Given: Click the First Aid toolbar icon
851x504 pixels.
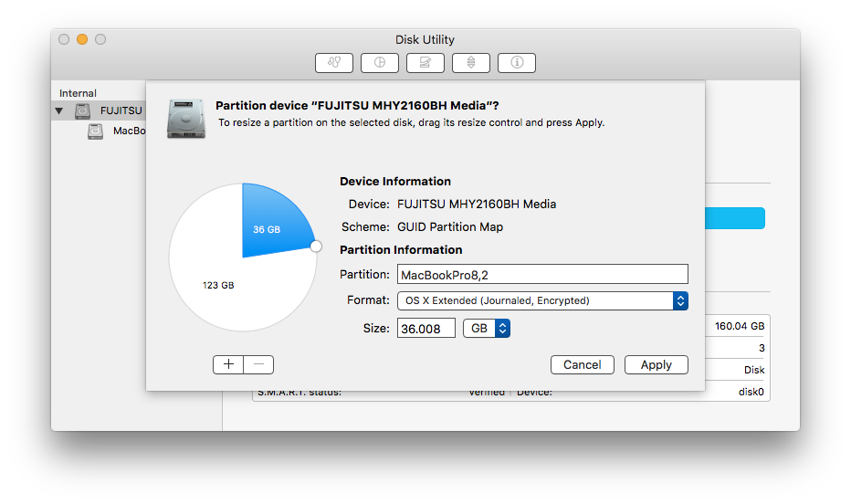Looking at the screenshot, I should (334, 62).
